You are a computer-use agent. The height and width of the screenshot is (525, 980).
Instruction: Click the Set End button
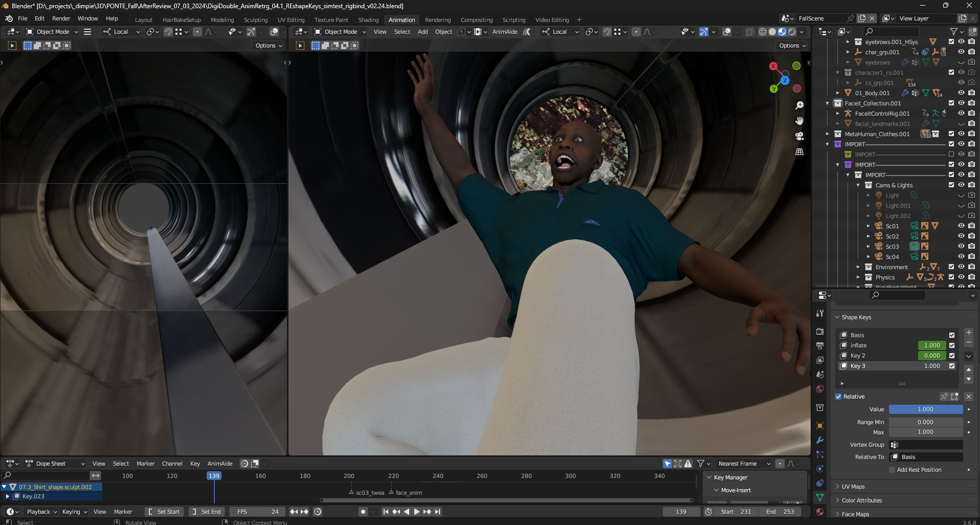207,512
